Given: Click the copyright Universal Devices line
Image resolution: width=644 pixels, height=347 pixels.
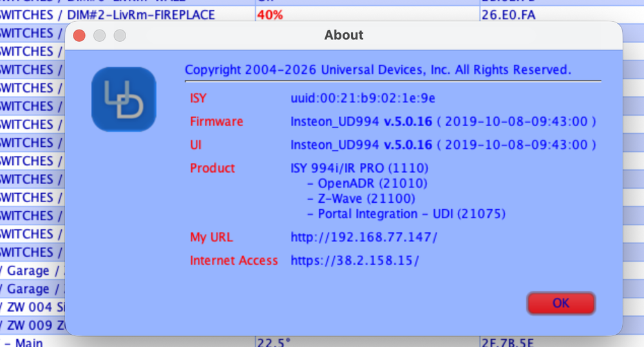Looking at the screenshot, I should [x=378, y=70].
